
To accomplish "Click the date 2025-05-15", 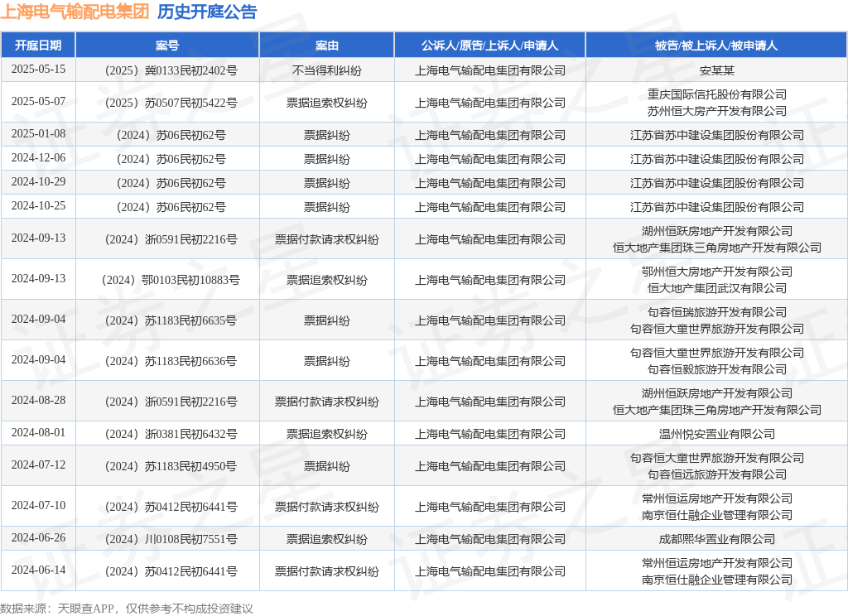I will [38, 70].
